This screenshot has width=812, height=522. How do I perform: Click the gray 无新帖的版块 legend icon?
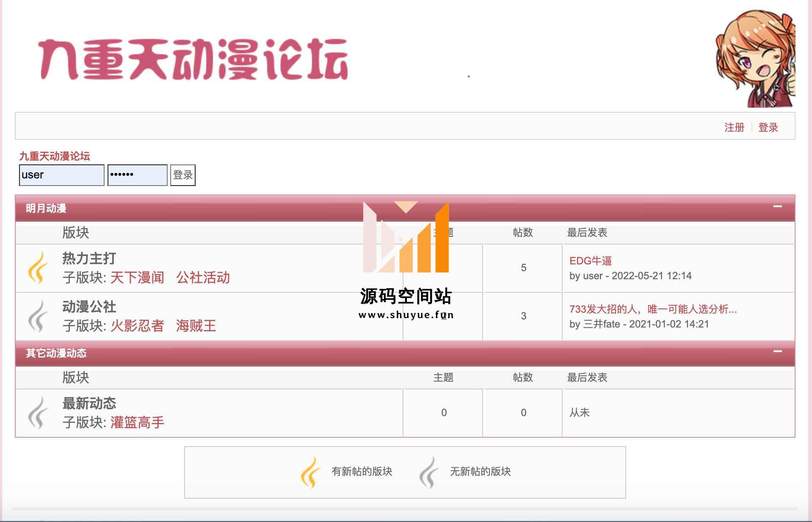click(x=429, y=472)
